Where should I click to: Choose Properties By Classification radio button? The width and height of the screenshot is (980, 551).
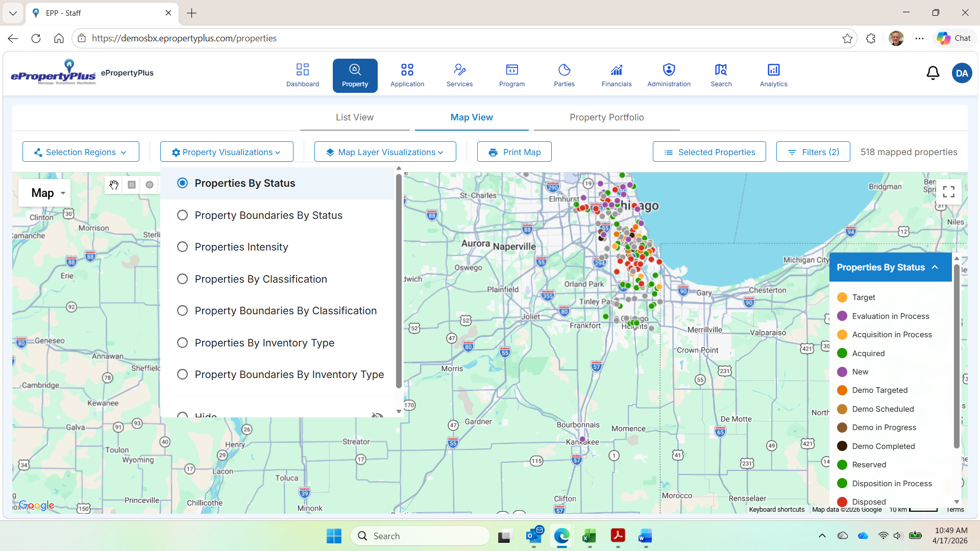(182, 279)
